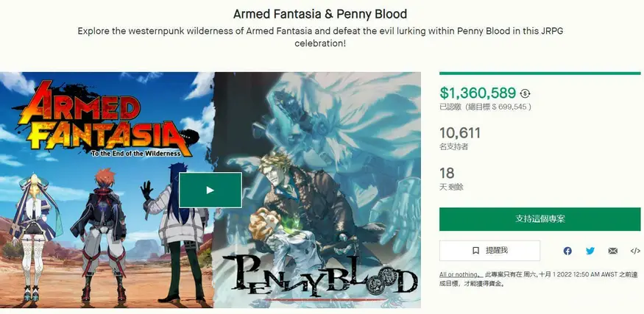Click the currency conversion icon beside pledged amount
Screen dimensions: 644x314
click(x=525, y=93)
